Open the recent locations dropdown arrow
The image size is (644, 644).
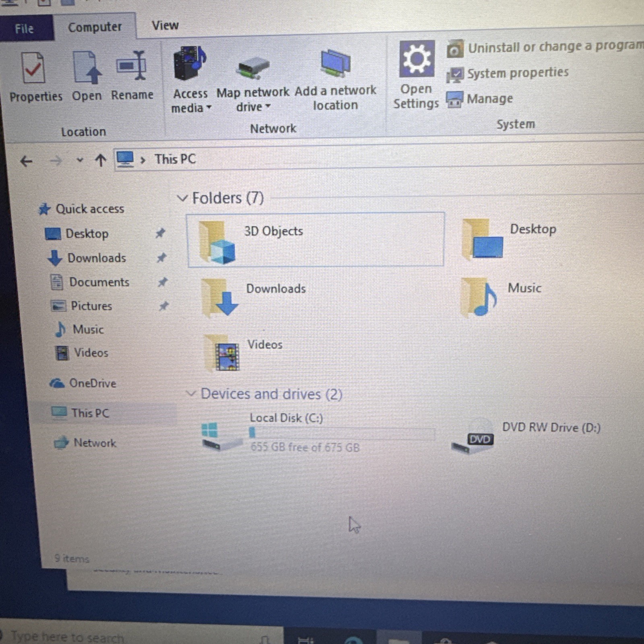(80, 160)
